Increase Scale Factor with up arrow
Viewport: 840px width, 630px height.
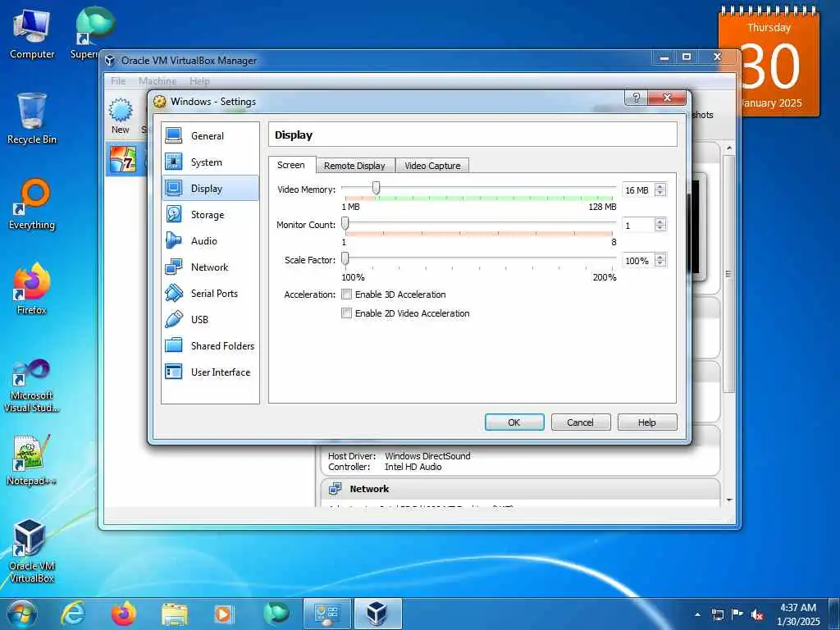660,257
